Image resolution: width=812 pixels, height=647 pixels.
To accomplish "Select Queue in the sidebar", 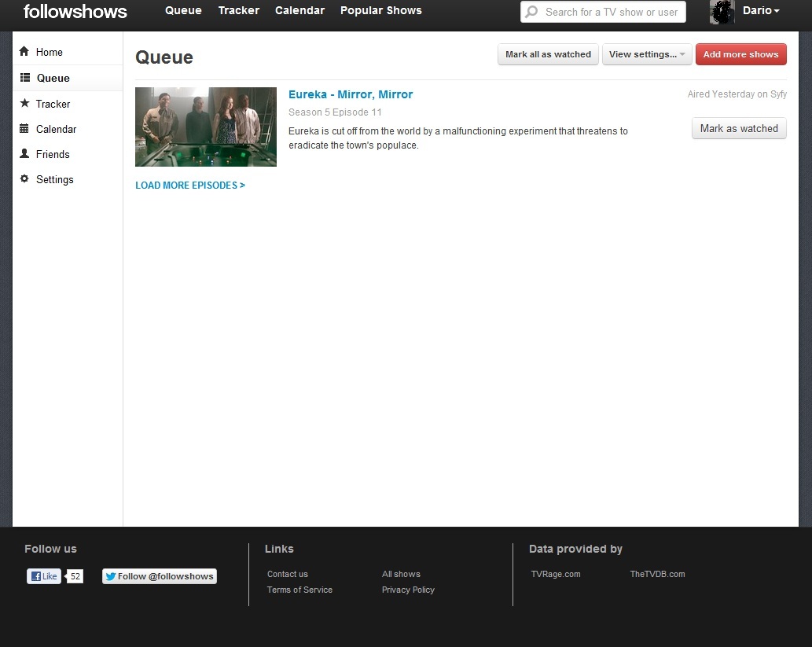I will click(68, 78).
